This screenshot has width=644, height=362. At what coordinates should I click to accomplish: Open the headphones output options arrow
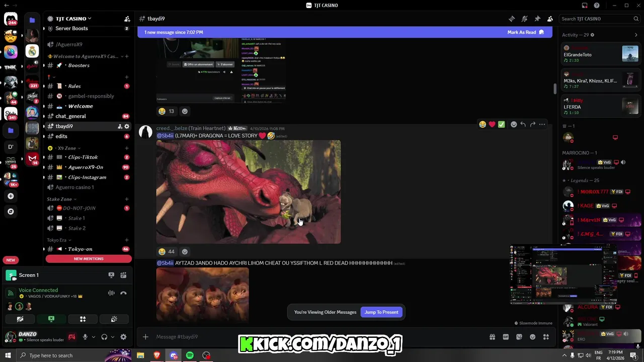(x=112, y=337)
